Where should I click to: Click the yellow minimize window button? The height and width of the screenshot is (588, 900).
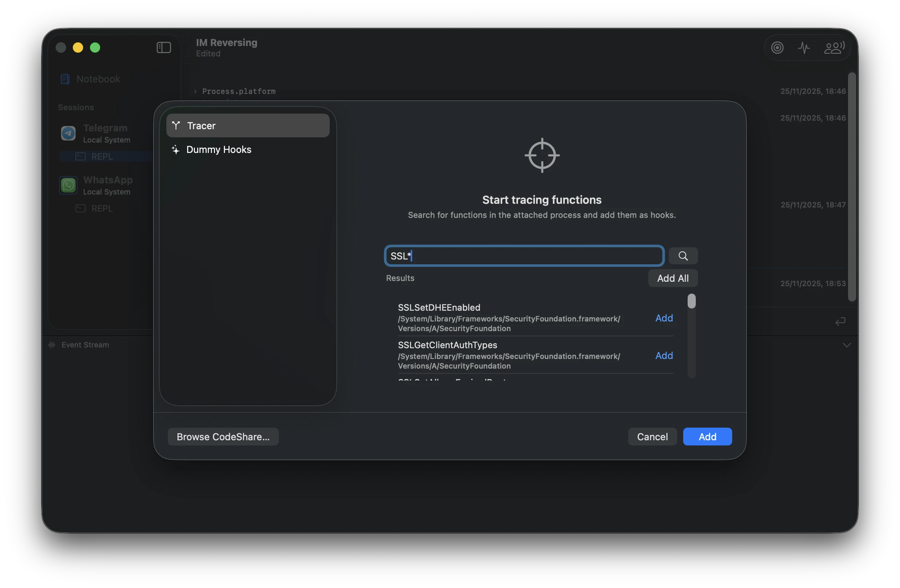78,48
